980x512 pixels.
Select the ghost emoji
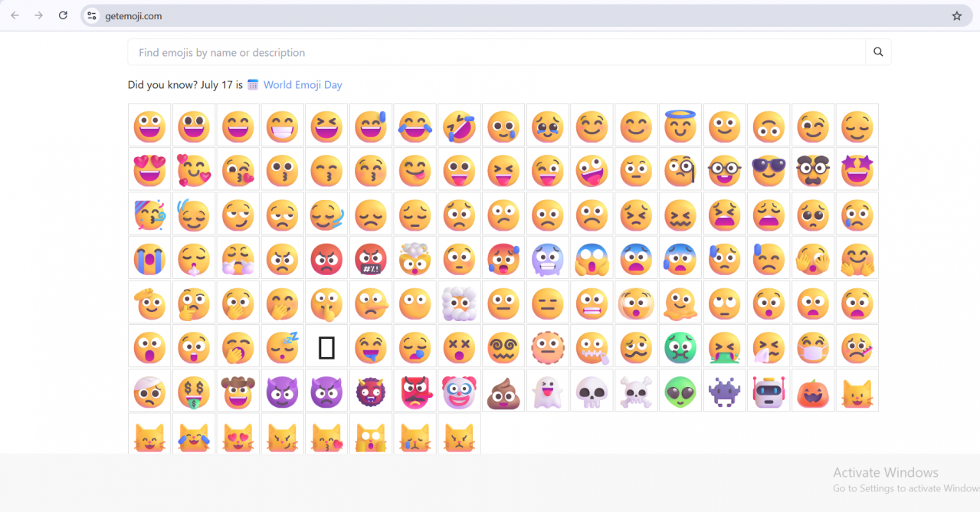coord(548,392)
